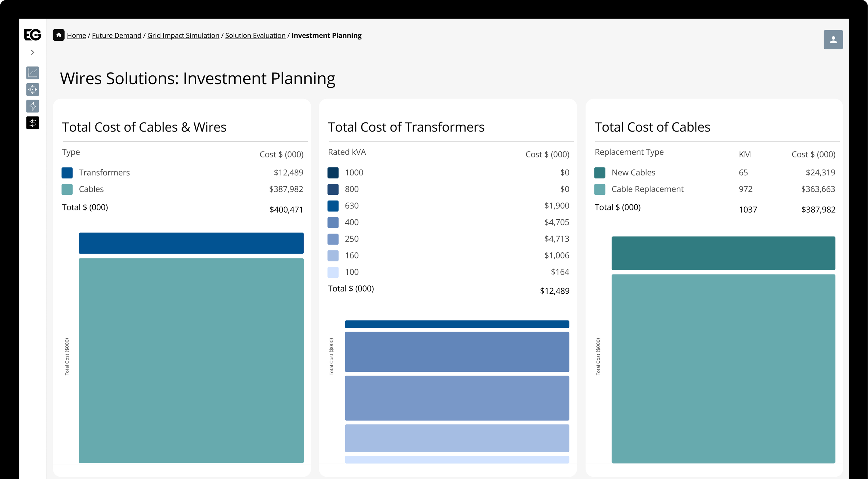Select the 160 kVA transformer chart bar
868x479 pixels.
click(457, 438)
